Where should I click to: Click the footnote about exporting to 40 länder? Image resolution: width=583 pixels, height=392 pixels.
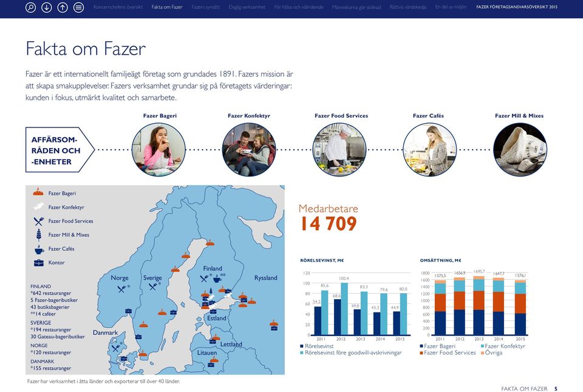pos(103,381)
